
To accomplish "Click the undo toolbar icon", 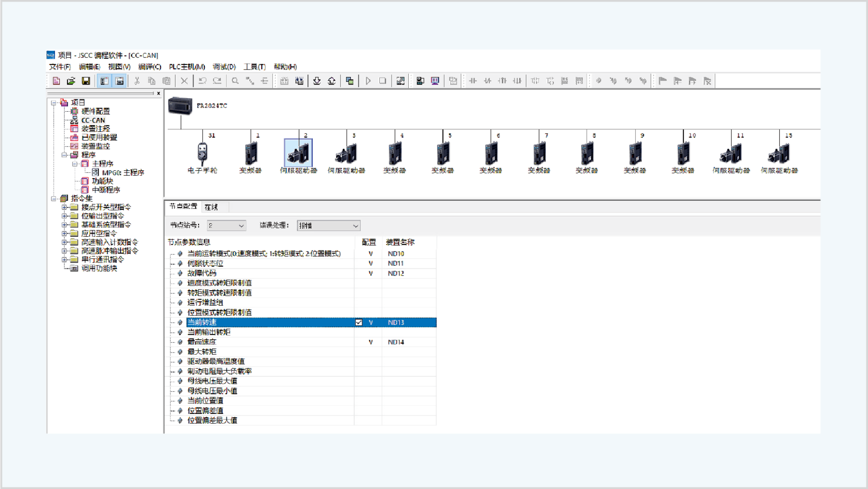I will (x=202, y=80).
